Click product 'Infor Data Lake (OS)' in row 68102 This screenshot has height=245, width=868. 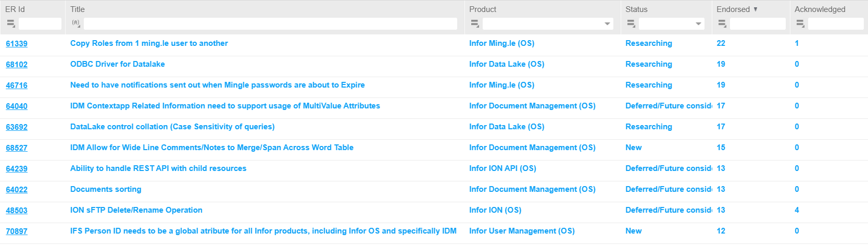(x=507, y=64)
